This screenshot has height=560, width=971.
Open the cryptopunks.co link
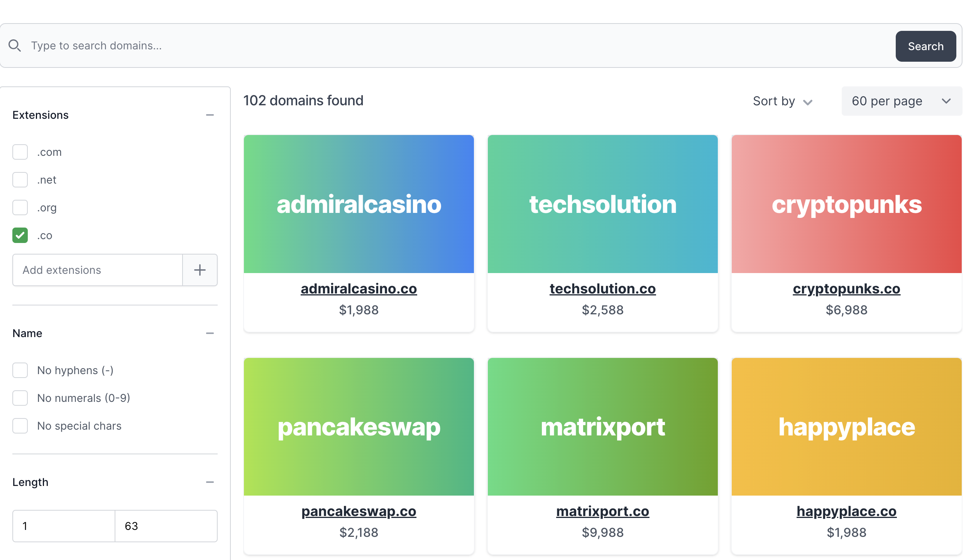pyautogui.click(x=846, y=288)
